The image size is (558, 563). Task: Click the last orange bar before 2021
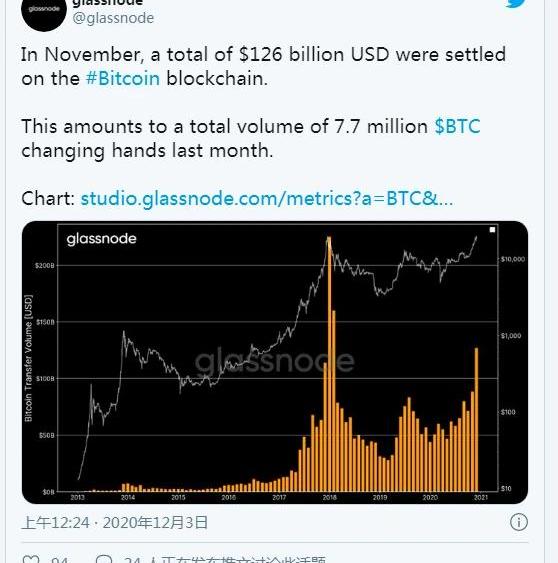coord(476,419)
